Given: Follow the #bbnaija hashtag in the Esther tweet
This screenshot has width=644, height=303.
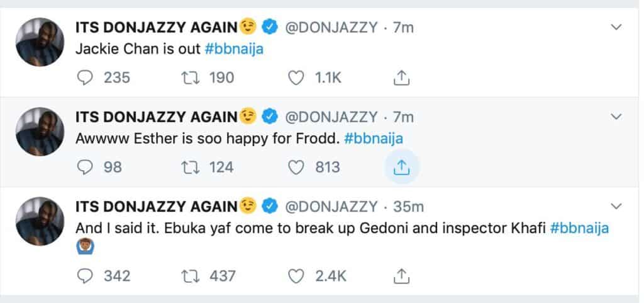Looking at the screenshot, I should [x=374, y=138].
